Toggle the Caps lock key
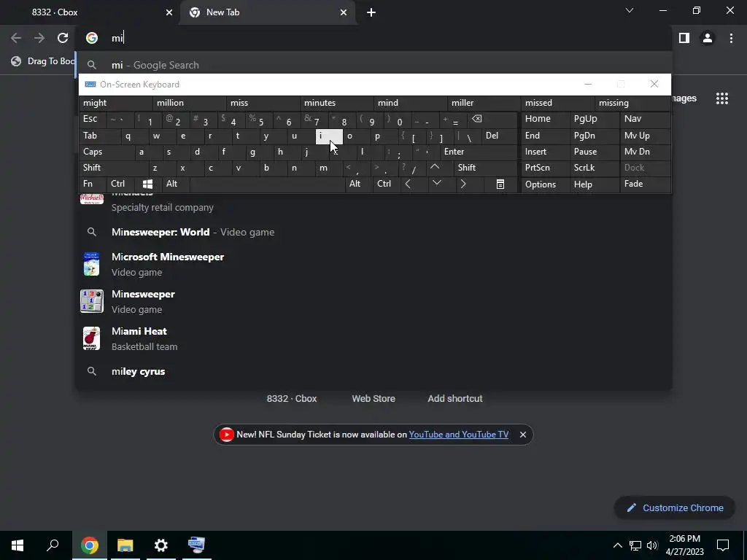Image resolution: width=747 pixels, height=560 pixels. (x=106, y=152)
